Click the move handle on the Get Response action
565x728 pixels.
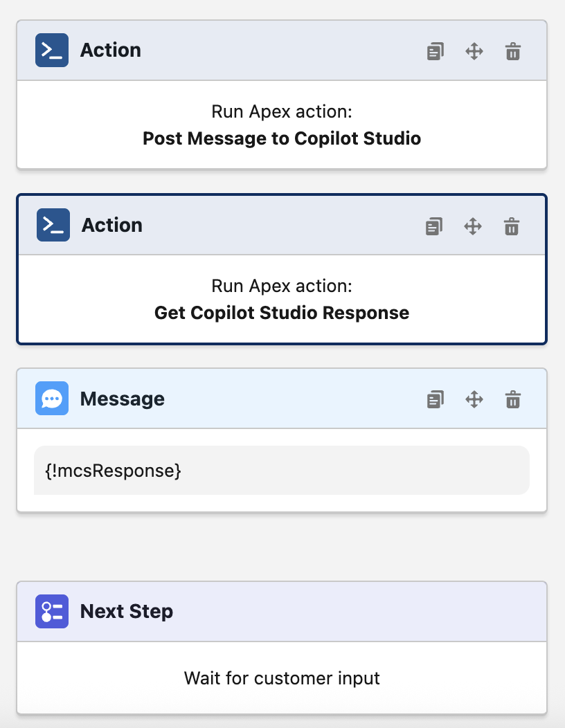[x=472, y=226]
